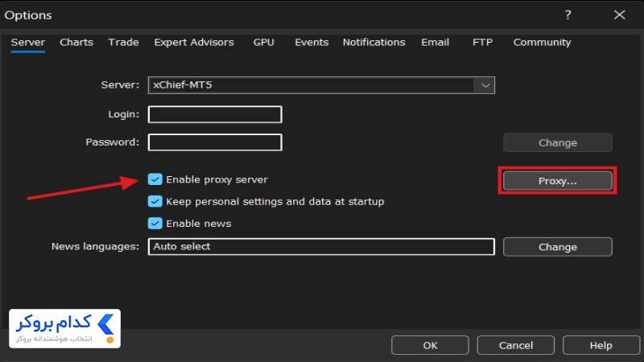The height and width of the screenshot is (362, 644).
Task: Click the News languages Auto select field
Action: click(x=321, y=247)
